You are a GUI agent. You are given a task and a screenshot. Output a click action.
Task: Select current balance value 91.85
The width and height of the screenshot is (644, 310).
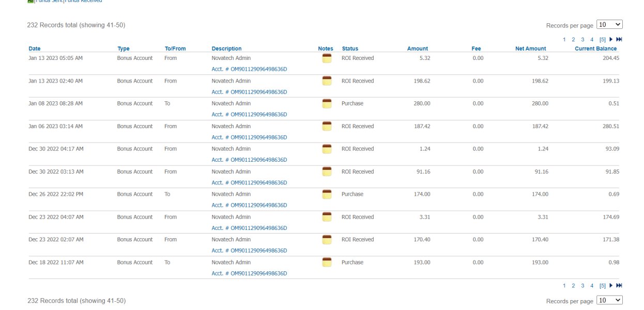[612, 172]
